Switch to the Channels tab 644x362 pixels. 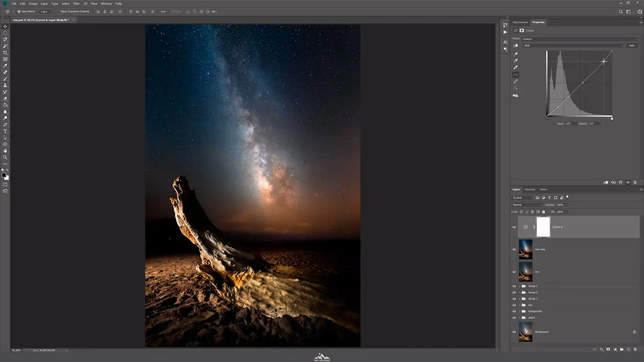(x=530, y=189)
